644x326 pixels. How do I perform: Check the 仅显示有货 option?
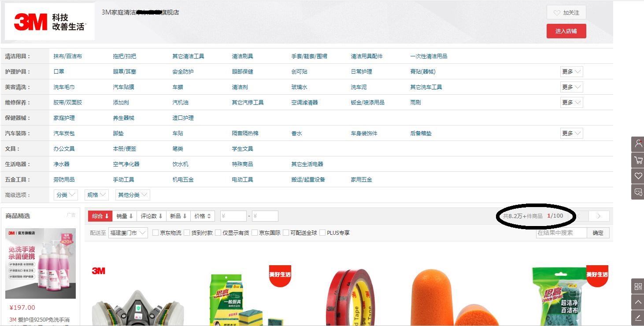(218, 233)
